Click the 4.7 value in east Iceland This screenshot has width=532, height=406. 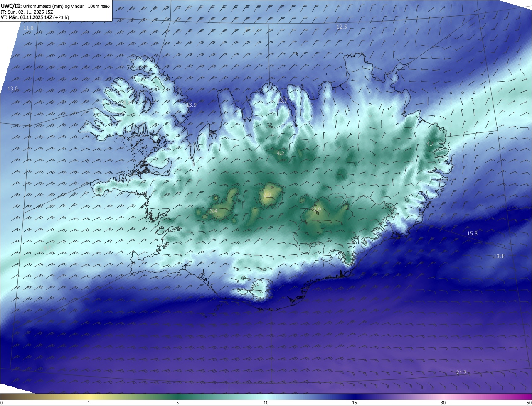[430, 144]
